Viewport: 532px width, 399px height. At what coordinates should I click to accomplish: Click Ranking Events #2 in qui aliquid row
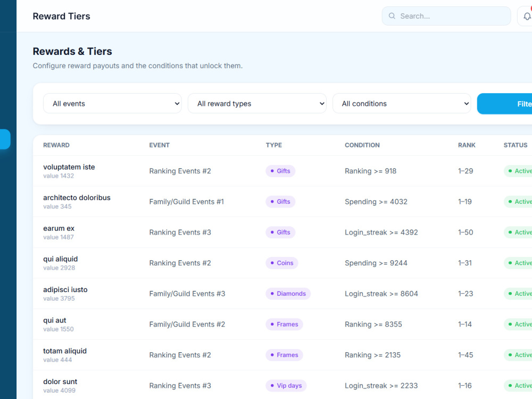[180, 263]
